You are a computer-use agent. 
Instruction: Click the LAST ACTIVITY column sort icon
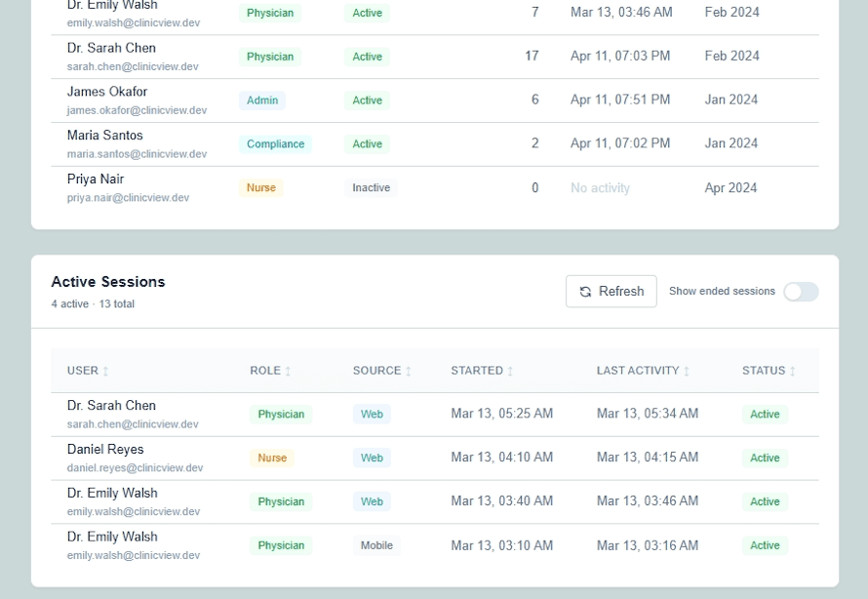686,371
